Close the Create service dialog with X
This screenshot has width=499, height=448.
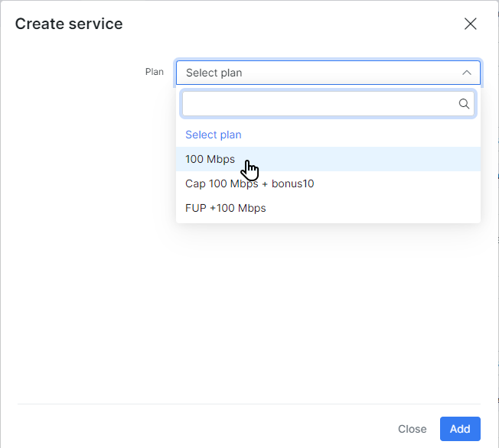pyautogui.click(x=470, y=24)
